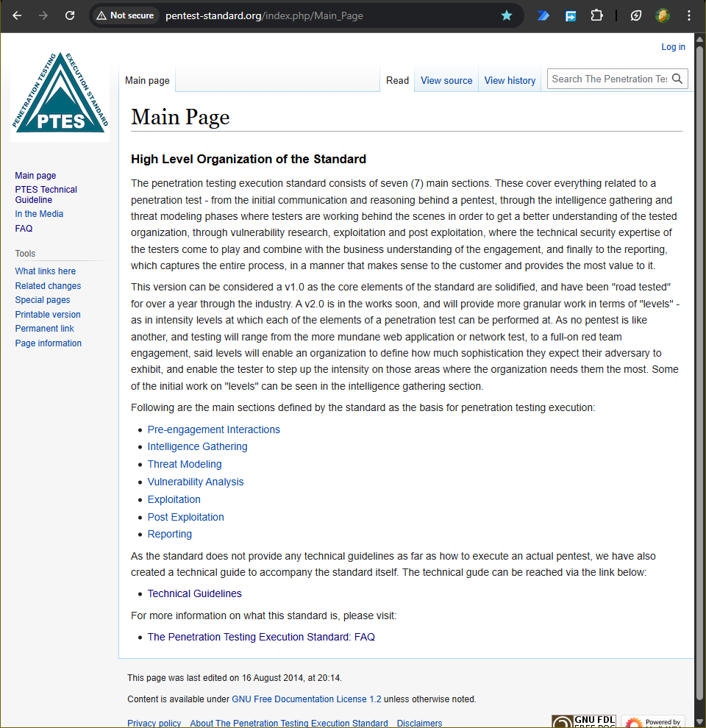Image resolution: width=706 pixels, height=728 pixels.
Task: Open the FAQ sidebar link
Action: [x=24, y=229]
